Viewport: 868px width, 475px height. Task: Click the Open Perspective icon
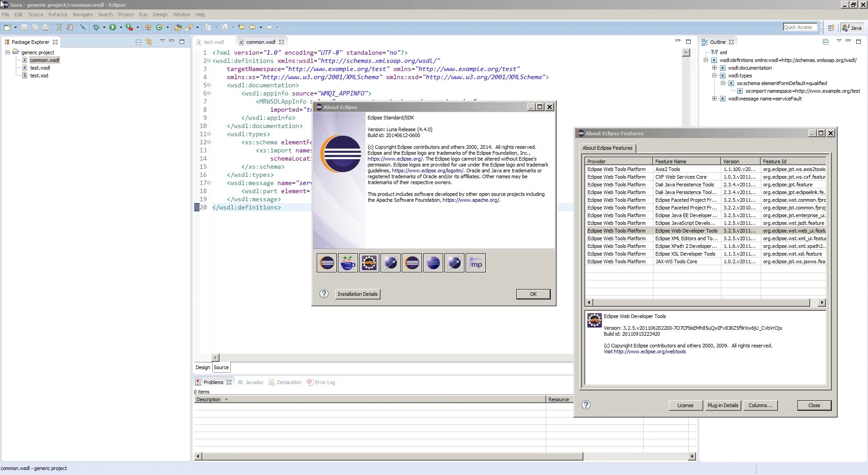(831, 28)
